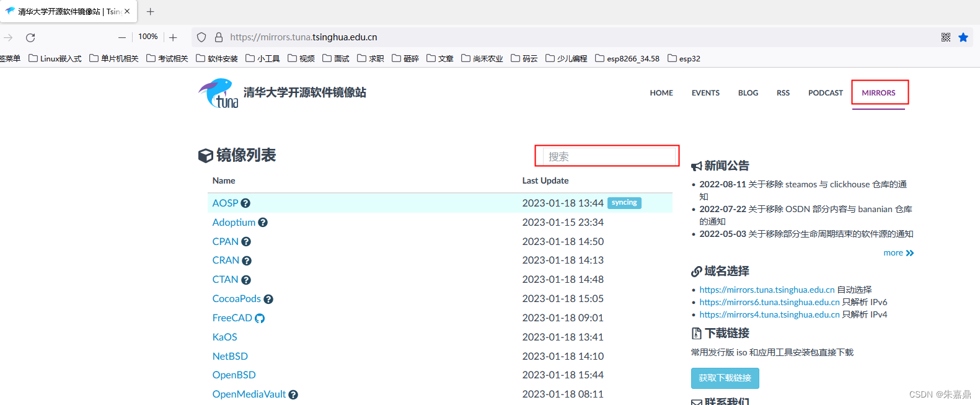Click the help icon next to CTAN
Image resolution: width=980 pixels, height=405 pixels.
coord(246,280)
